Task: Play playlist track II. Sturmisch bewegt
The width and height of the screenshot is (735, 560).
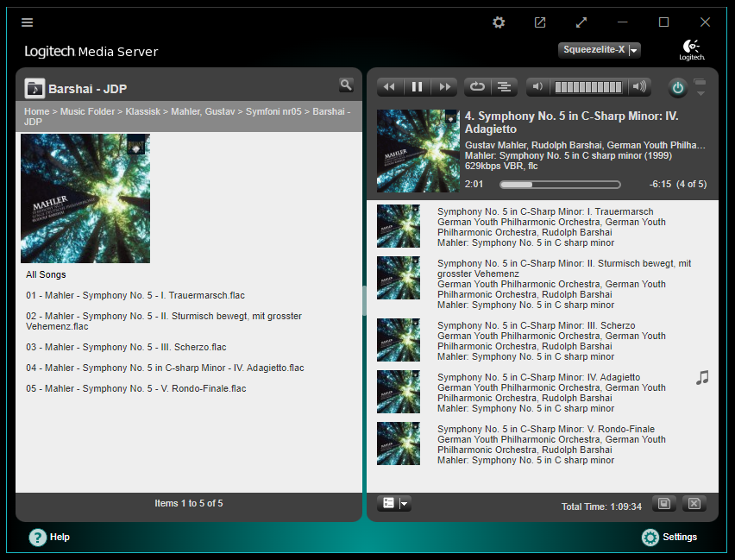Action: click(x=564, y=268)
